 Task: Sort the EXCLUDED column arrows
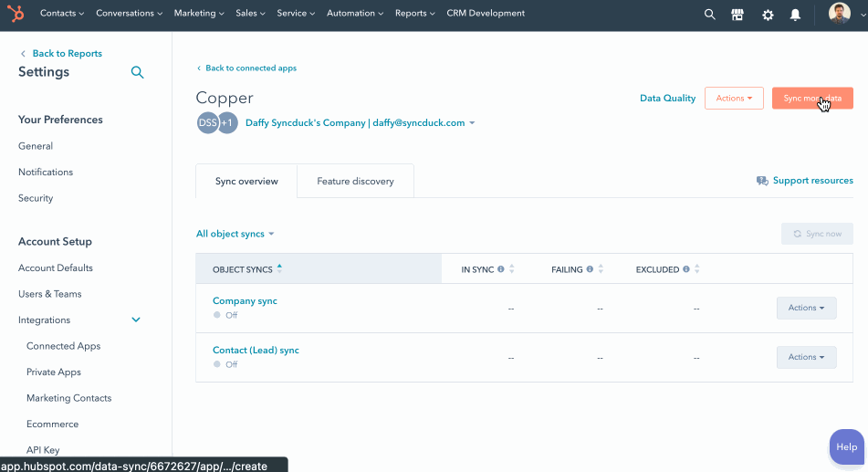point(697,269)
